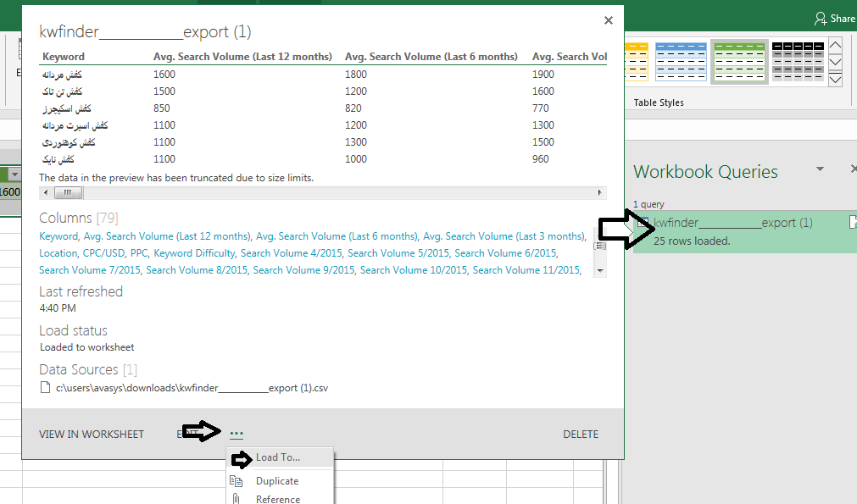
Task: Click Search Volume 5/2015 link
Action: [x=398, y=253]
